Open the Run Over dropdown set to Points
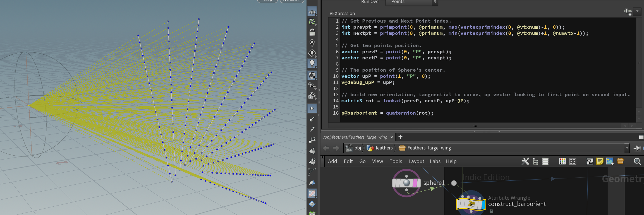This screenshot has width=644, height=215. pyautogui.click(x=412, y=2)
